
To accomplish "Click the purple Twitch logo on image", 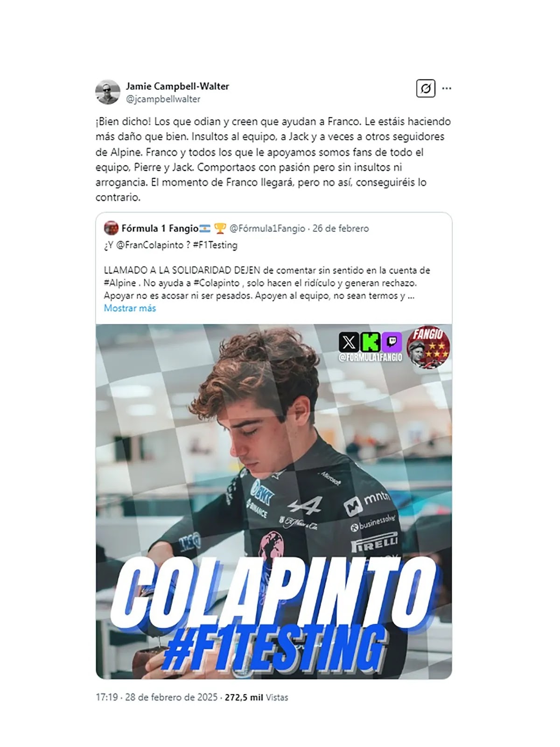I will tap(392, 343).
